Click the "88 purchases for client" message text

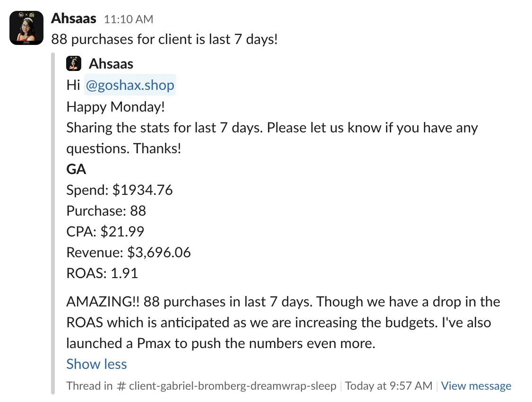[x=164, y=39]
